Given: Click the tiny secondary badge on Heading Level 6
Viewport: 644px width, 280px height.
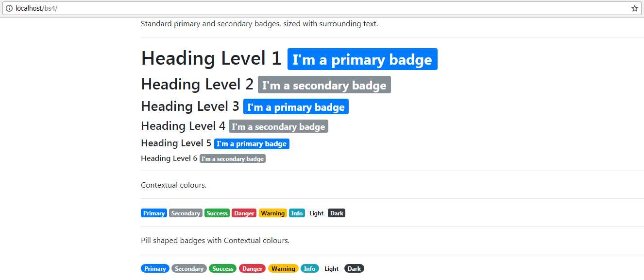Looking at the screenshot, I should pyautogui.click(x=232, y=158).
